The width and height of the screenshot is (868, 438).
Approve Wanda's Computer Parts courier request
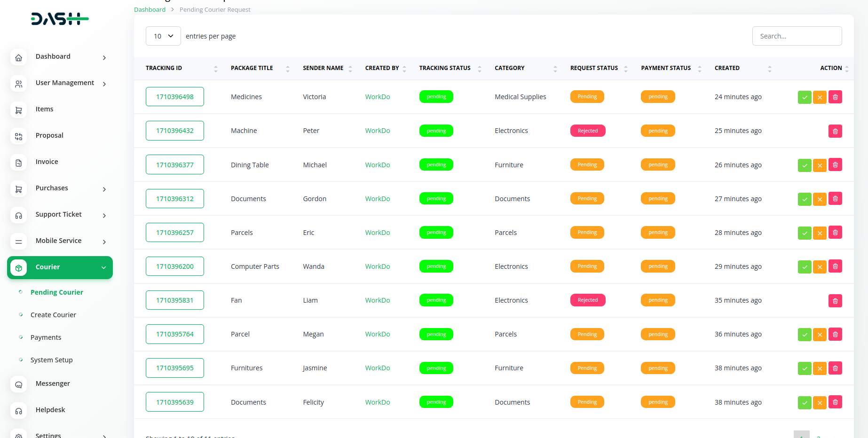click(805, 267)
